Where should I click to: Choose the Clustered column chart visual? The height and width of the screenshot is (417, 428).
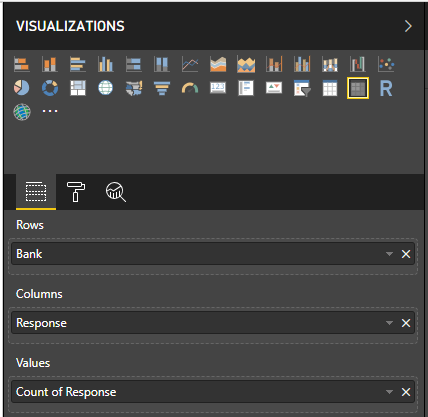(x=106, y=64)
